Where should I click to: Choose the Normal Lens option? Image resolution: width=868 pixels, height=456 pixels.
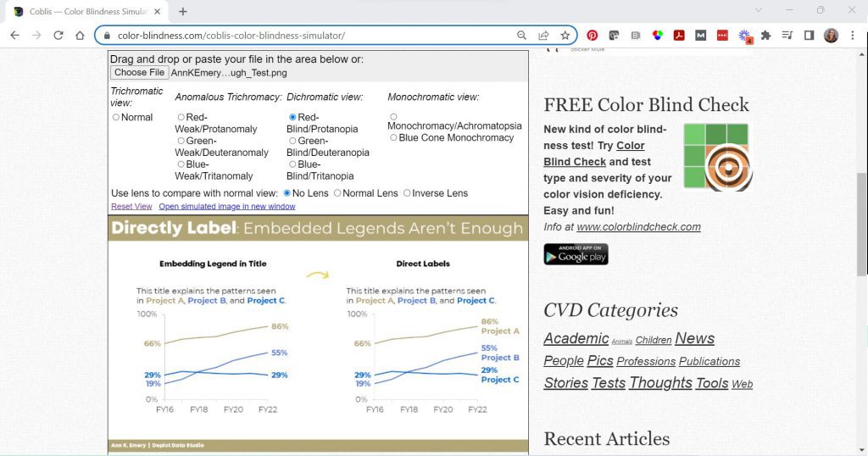337,193
